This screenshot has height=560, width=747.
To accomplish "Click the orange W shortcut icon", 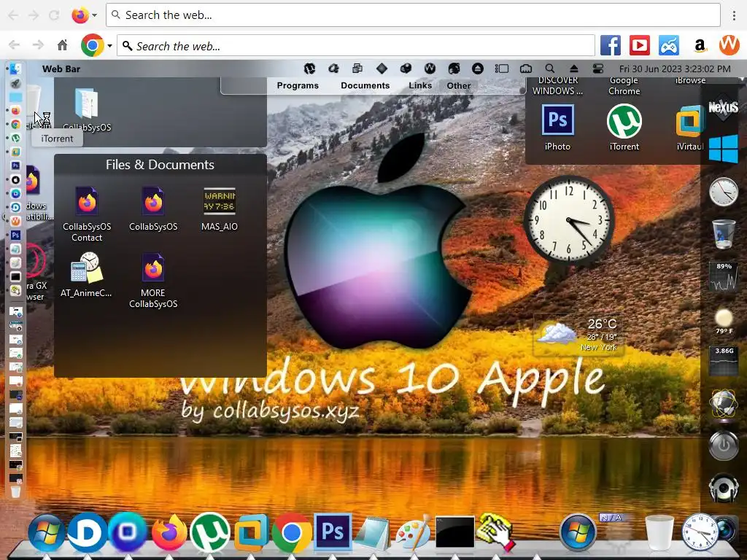I will pyautogui.click(x=729, y=45).
